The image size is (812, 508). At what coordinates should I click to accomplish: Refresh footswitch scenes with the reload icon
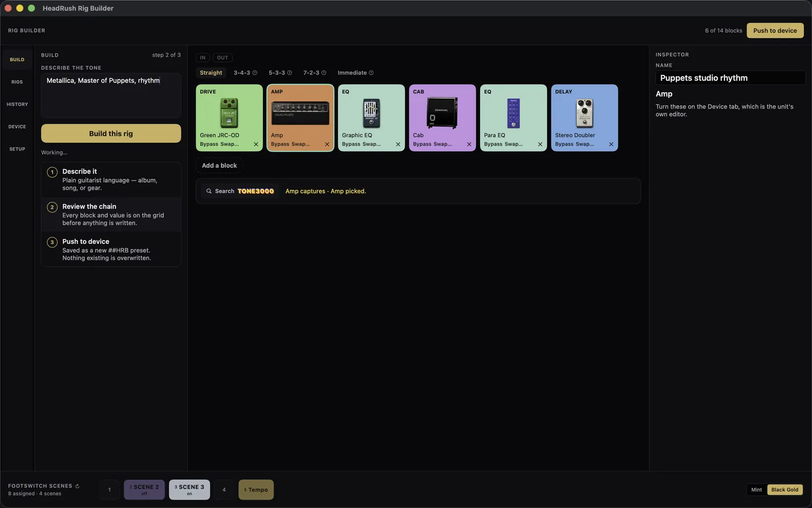[x=77, y=486]
